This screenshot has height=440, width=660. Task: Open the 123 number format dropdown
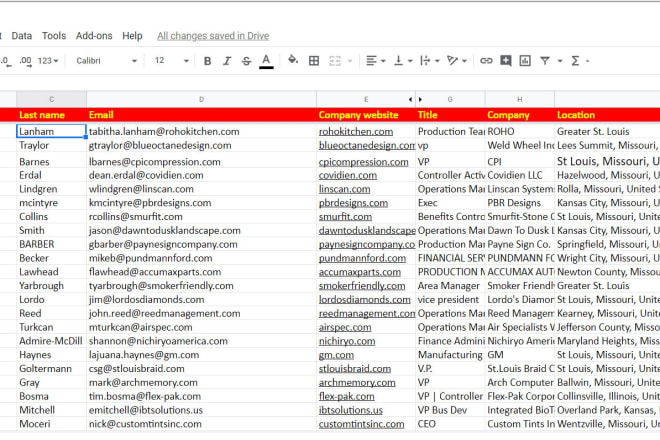click(x=48, y=61)
